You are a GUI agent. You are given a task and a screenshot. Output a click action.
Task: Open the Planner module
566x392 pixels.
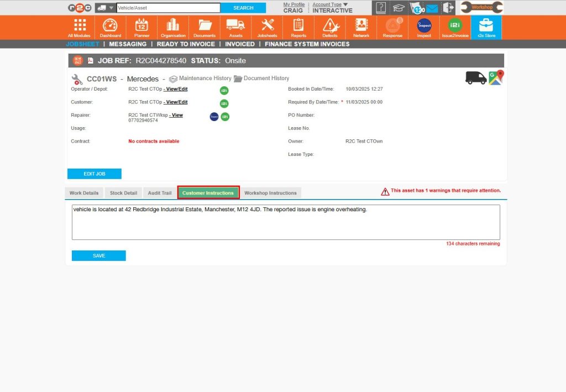[141, 27]
